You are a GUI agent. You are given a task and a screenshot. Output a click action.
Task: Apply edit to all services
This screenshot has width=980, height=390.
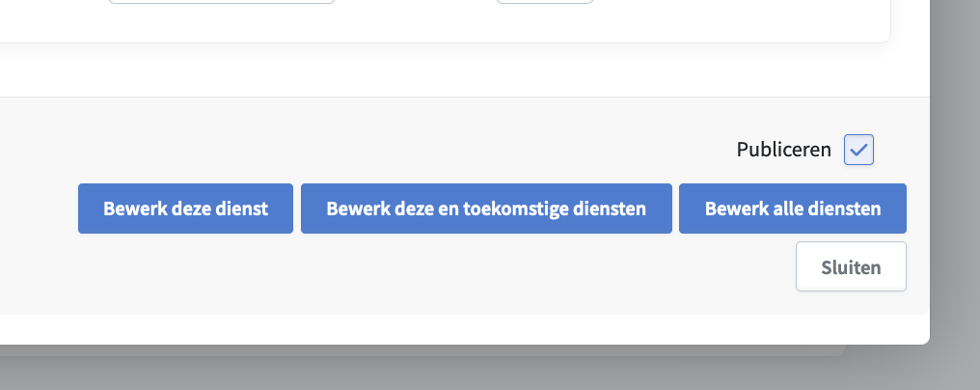[x=792, y=209]
